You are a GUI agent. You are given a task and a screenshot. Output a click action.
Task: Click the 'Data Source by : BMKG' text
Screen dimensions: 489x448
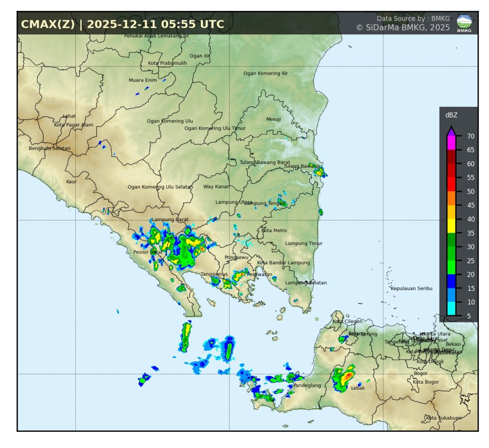[413, 18]
